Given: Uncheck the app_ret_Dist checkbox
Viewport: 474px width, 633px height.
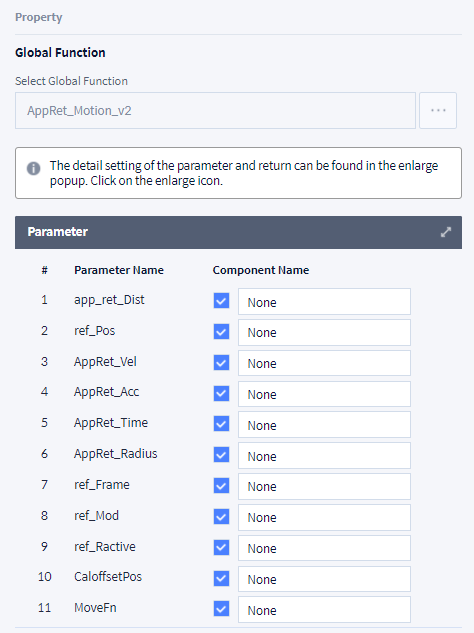Looking at the screenshot, I should [221, 301].
